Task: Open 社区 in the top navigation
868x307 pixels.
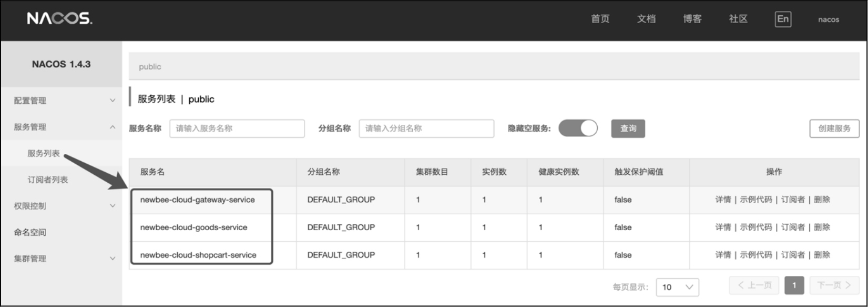Action: point(738,19)
